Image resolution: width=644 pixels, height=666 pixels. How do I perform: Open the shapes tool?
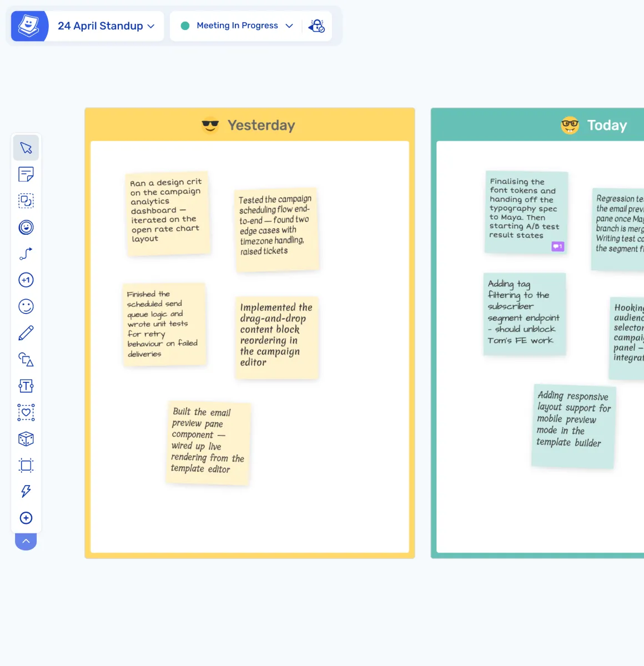pos(26,360)
